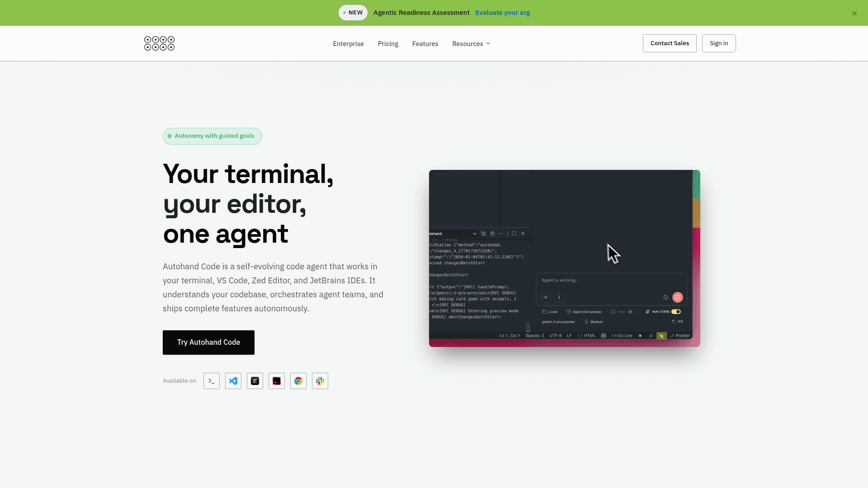Open the output panel three-dots menu
The image size is (868, 488).
[x=501, y=234]
